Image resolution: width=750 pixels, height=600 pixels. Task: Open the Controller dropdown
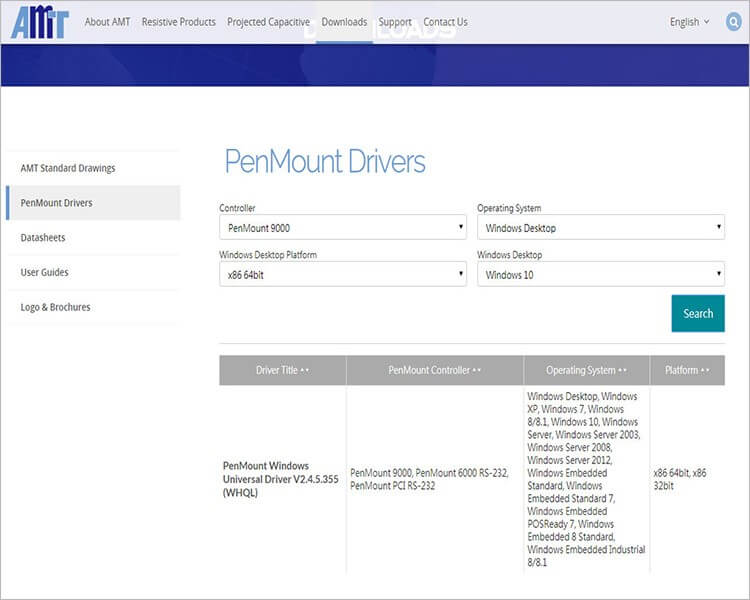[344, 228]
